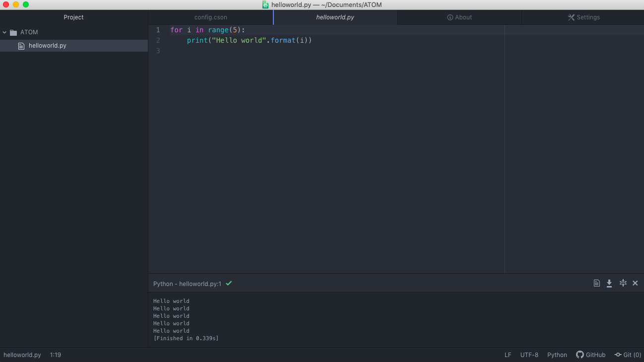Click the Project tab in the sidebar

pos(73,17)
